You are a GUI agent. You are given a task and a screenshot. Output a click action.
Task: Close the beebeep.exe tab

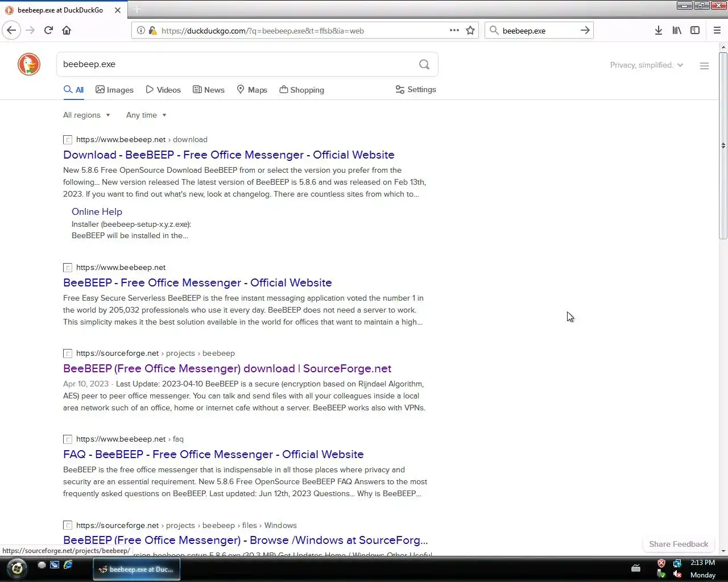118,10
